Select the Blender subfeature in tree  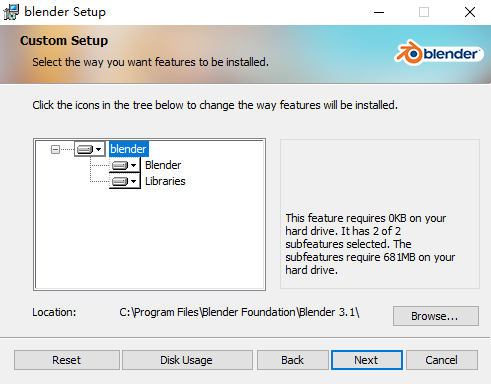[163, 165]
